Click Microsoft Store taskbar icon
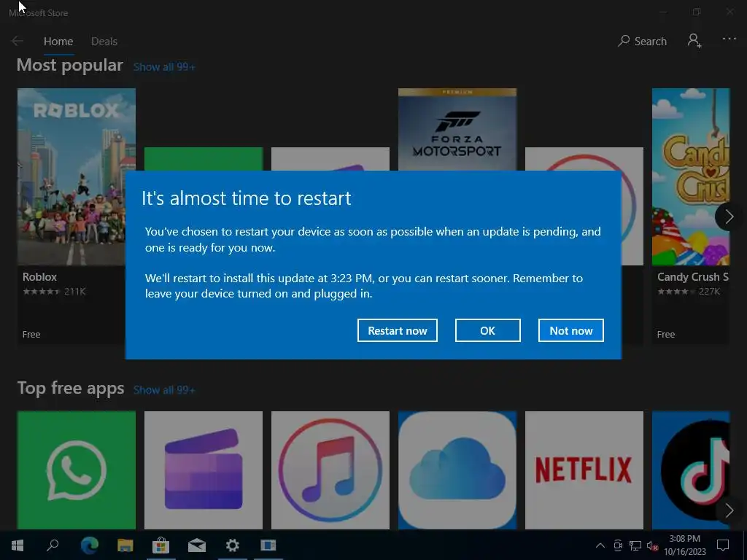747x560 pixels. [x=160, y=545]
